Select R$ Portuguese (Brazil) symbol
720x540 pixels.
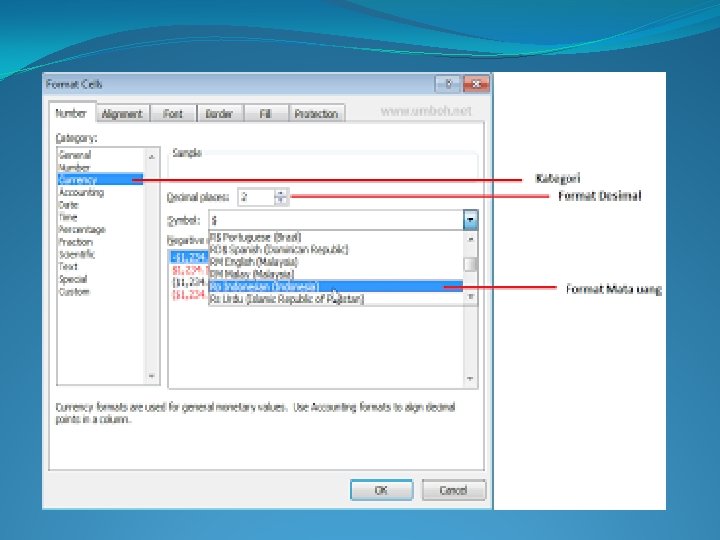(336, 237)
